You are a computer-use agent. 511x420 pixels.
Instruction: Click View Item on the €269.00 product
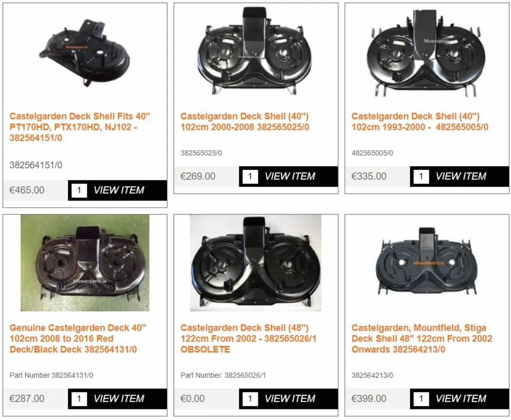click(x=290, y=176)
